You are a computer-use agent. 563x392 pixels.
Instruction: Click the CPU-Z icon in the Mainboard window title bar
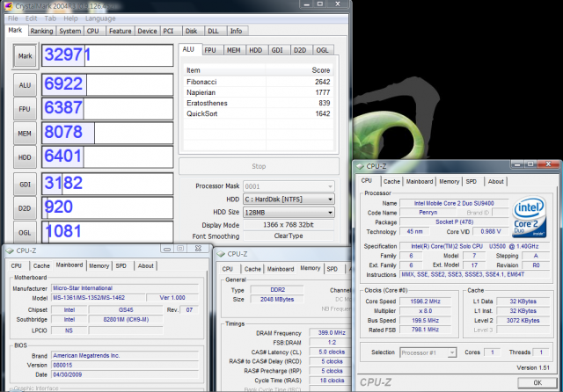pyautogui.click(x=10, y=250)
